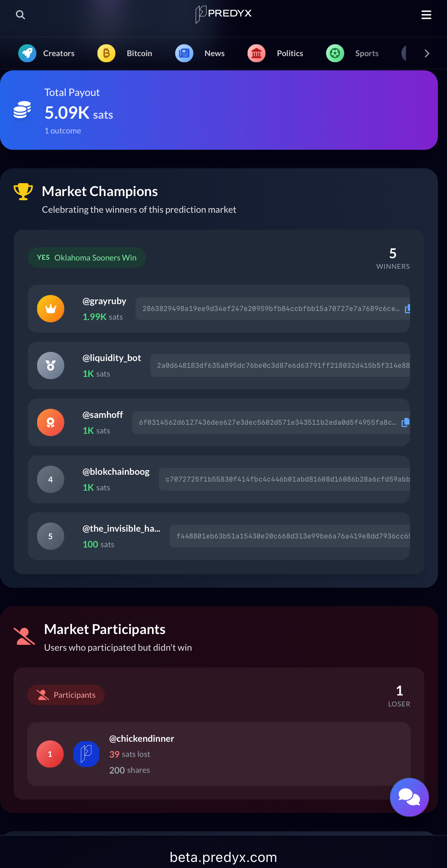Open the search magnifier icon
The width and height of the screenshot is (447, 868).
pos(20,15)
